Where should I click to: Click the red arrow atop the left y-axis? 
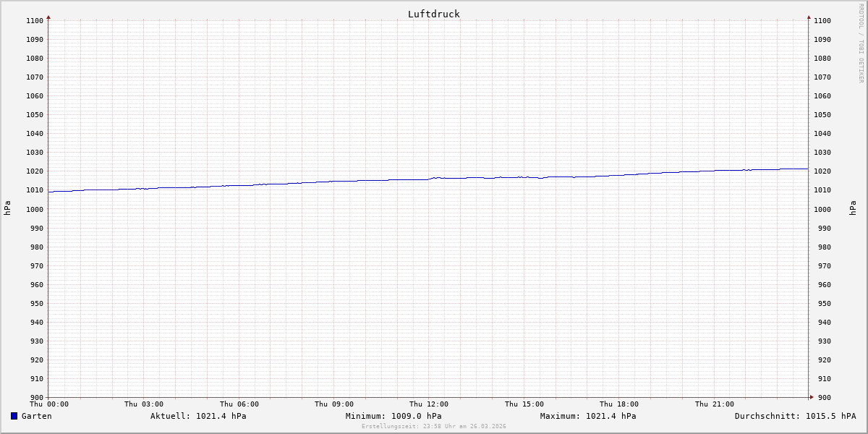click(x=48, y=17)
